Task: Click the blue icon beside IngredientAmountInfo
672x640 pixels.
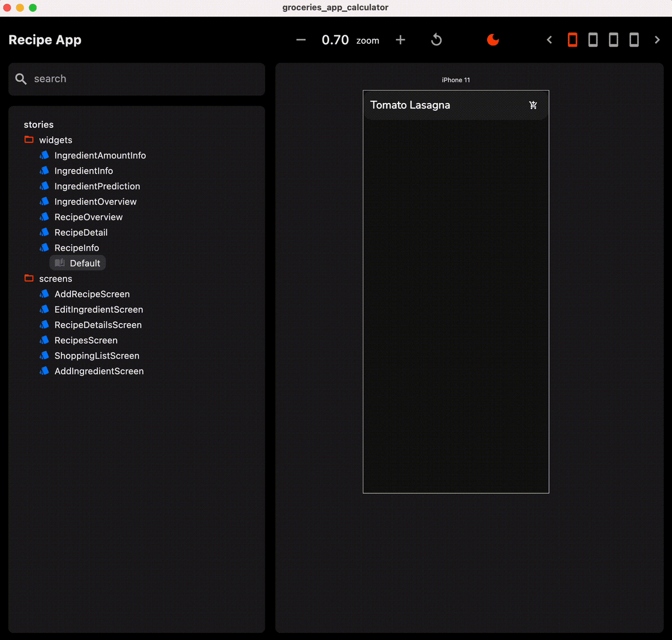Action: pyautogui.click(x=44, y=155)
